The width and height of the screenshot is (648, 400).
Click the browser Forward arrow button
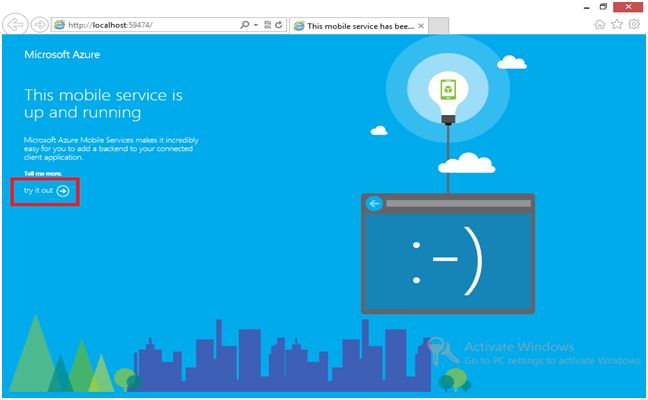(40, 25)
